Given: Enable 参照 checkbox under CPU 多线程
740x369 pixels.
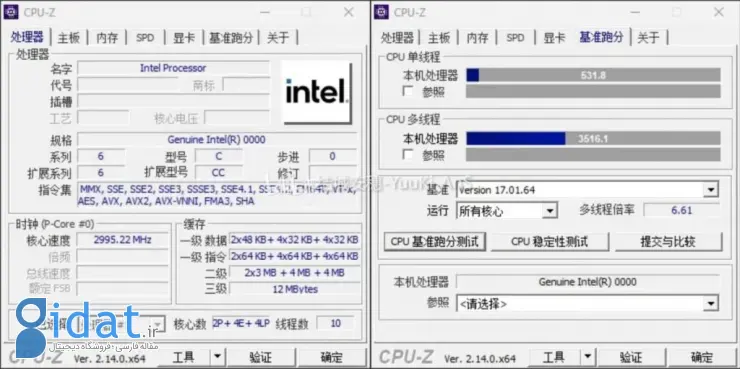Looking at the screenshot, I should pyautogui.click(x=408, y=154).
